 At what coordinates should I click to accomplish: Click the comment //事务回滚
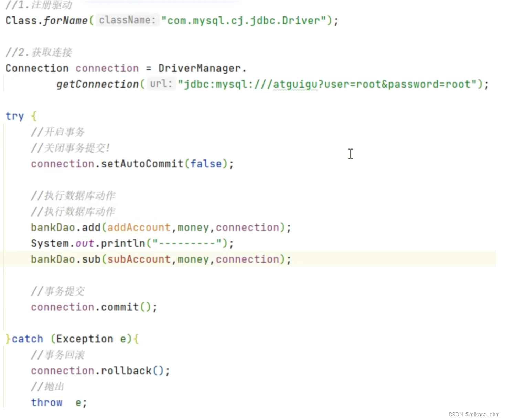[x=58, y=355]
